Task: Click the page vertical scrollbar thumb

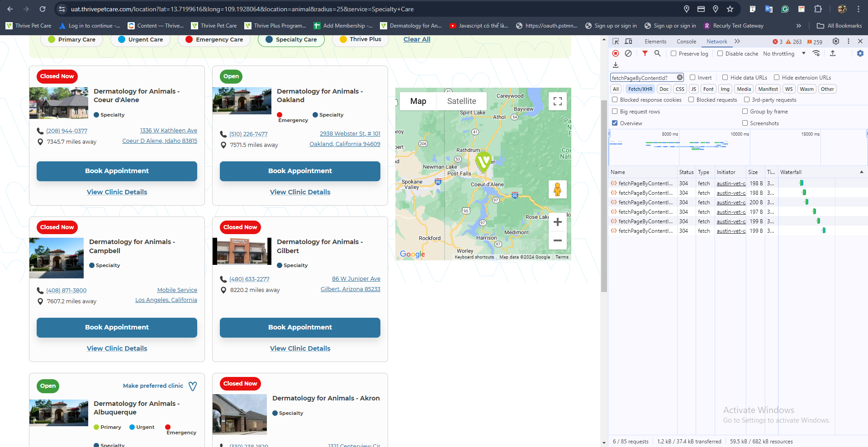Action: pyautogui.click(x=604, y=196)
